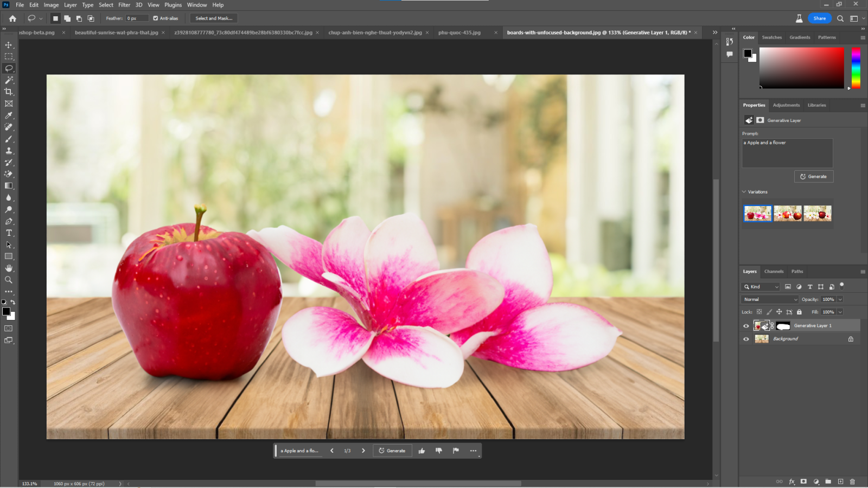
Task: Select the Clone Stamp tool
Action: click(9, 151)
